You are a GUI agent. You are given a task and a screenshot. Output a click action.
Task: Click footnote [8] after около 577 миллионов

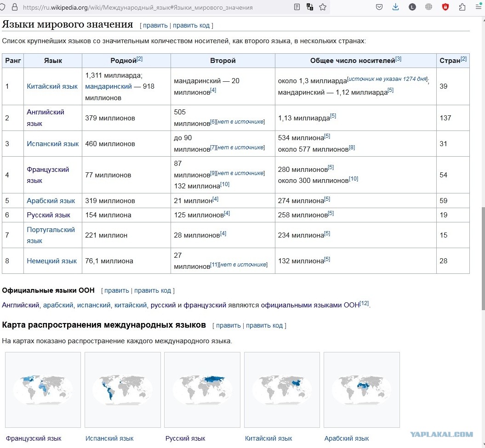coord(352,147)
